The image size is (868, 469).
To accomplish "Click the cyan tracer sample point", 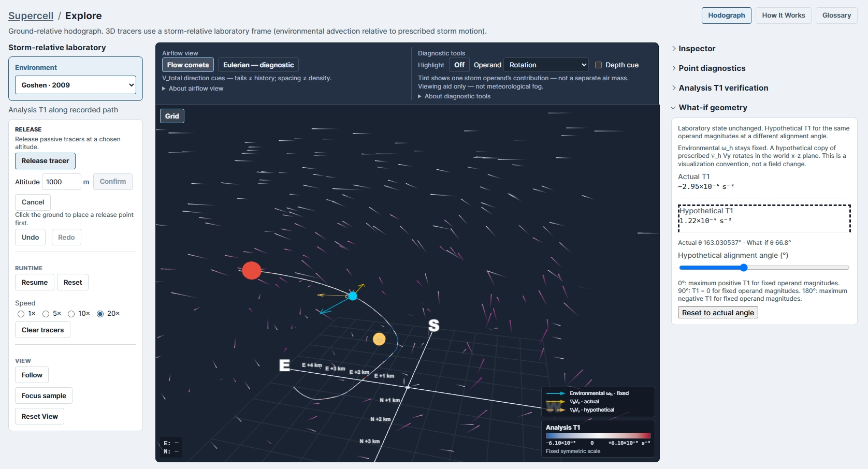I will tap(353, 296).
